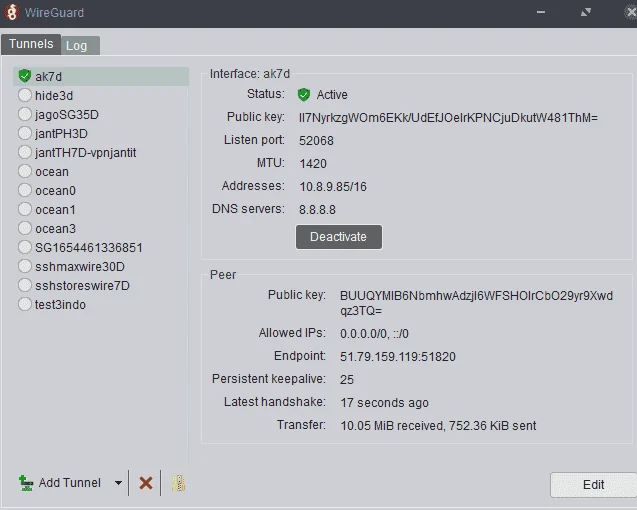
Task: Maximize the WireGuard window
Action: pyautogui.click(x=585, y=12)
